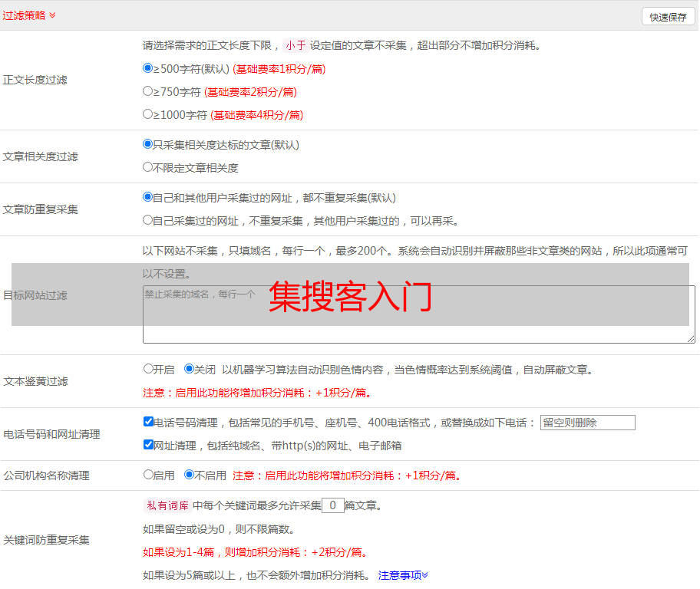Collapse the 过滤策略 section header
Viewport: 700px width, 589px height.
pos(29,15)
